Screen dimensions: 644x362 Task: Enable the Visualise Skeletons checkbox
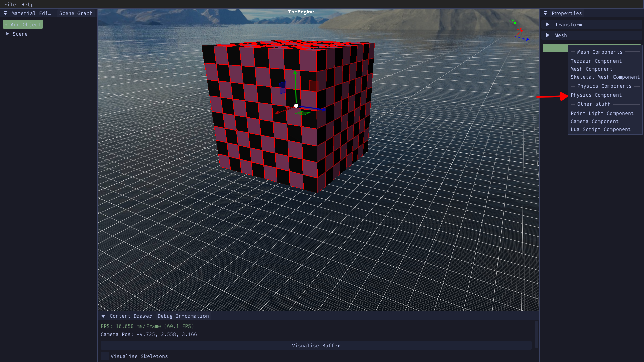(x=105, y=356)
